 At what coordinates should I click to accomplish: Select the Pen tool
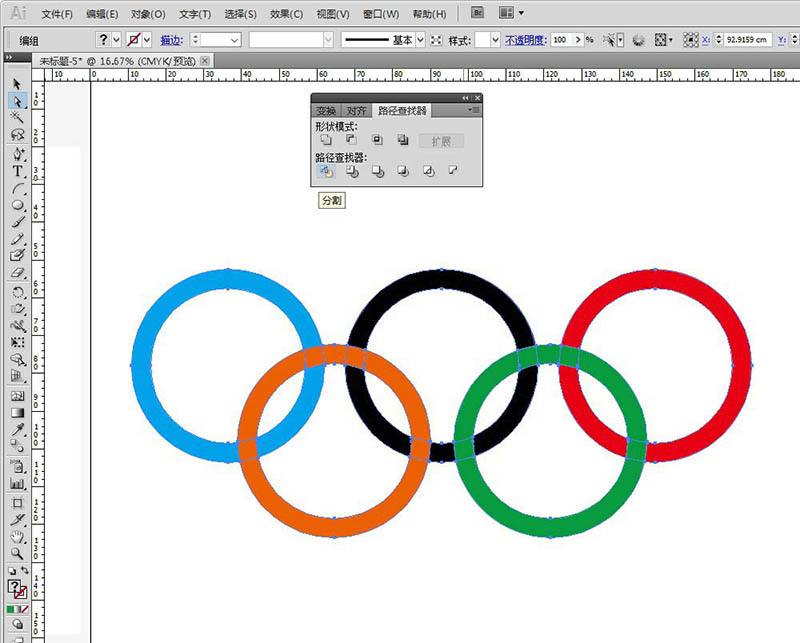click(x=18, y=154)
